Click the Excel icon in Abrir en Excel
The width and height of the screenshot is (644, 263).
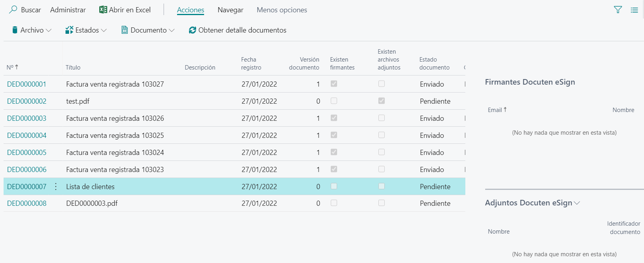tap(103, 10)
